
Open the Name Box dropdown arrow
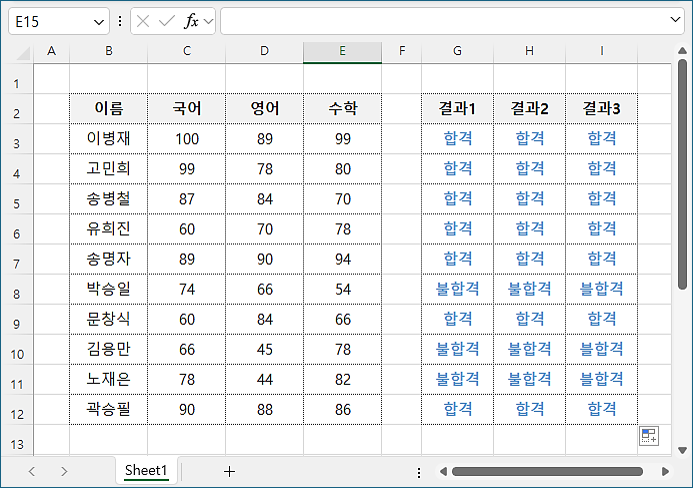click(x=99, y=21)
